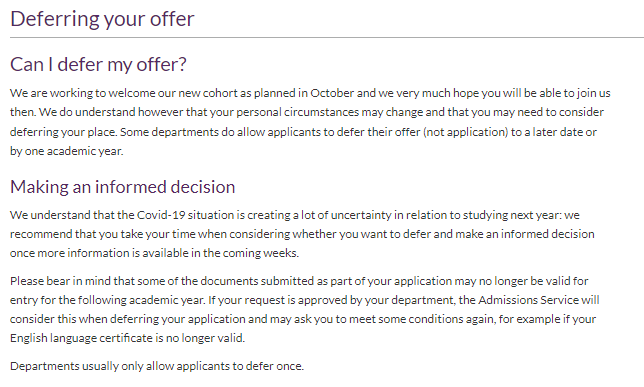The image size is (644, 387).
Task: Click the word "October" in the first paragraph
Action: tap(332, 93)
